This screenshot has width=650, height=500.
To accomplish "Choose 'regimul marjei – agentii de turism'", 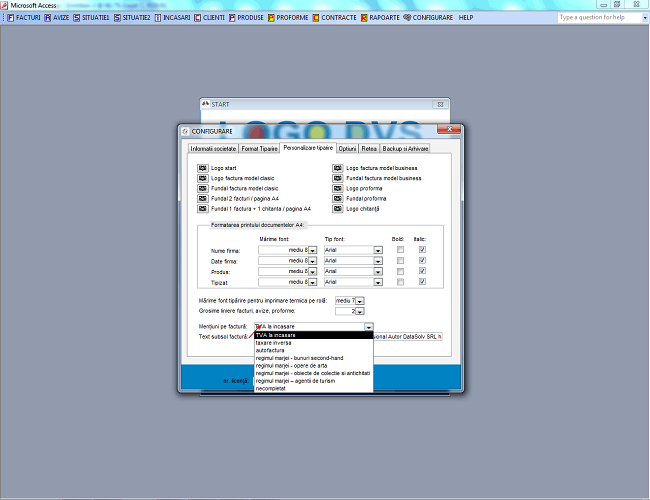I will (x=314, y=381).
